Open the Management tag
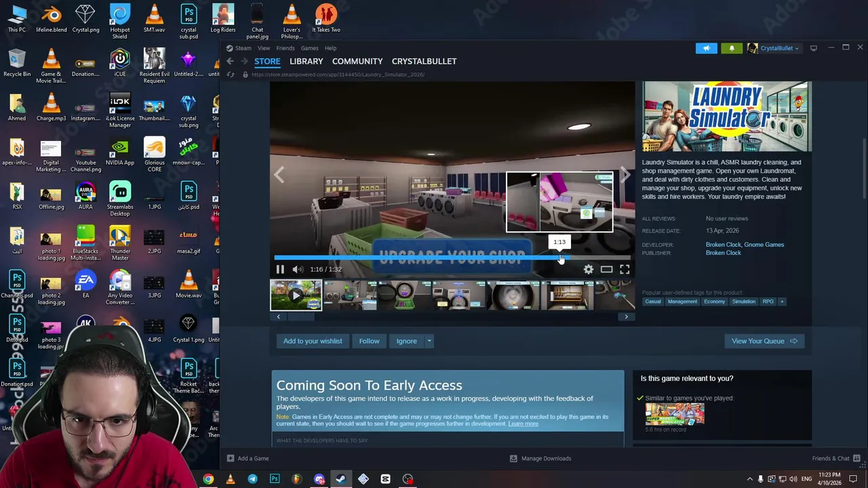Viewport: 868px width, 488px height. pyautogui.click(x=682, y=302)
